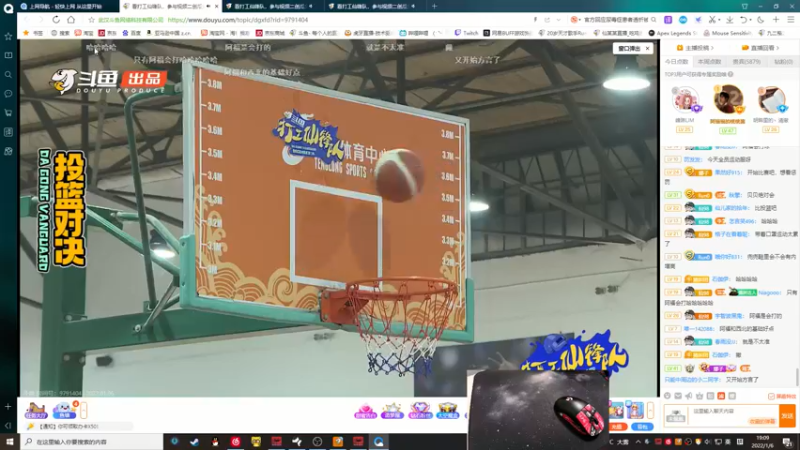Close the pop-out window label on the video
Viewport: 800px width, 450px height.
pyautogui.click(x=647, y=48)
